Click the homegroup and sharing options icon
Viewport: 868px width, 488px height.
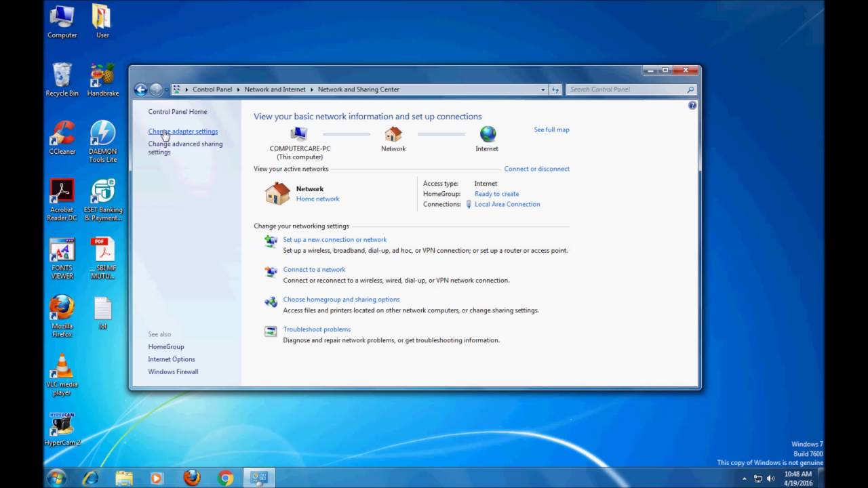click(271, 302)
